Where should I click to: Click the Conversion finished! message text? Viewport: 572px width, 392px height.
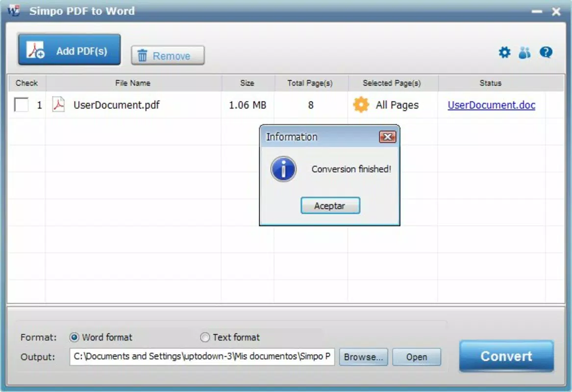pyautogui.click(x=351, y=169)
